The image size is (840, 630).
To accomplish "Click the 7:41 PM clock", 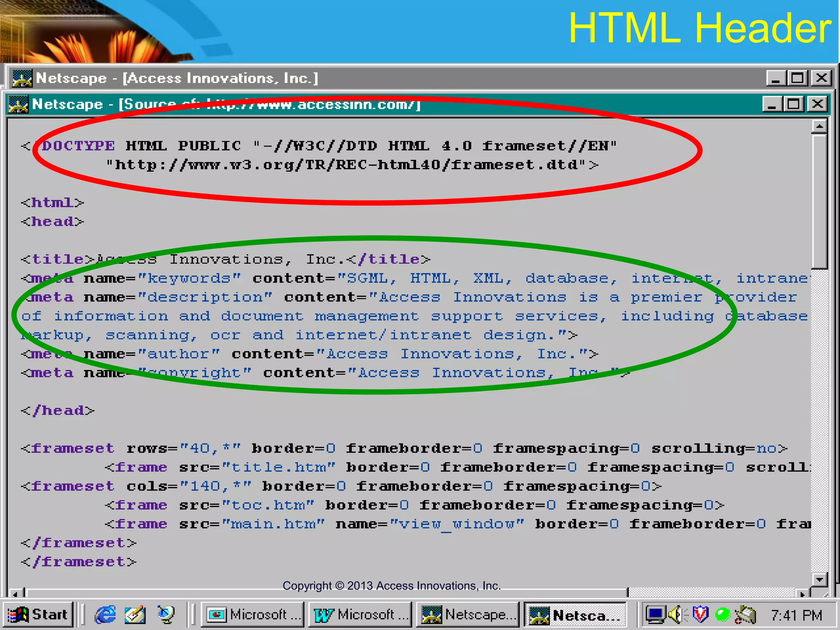I will pyautogui.click(x=796, y=615).
